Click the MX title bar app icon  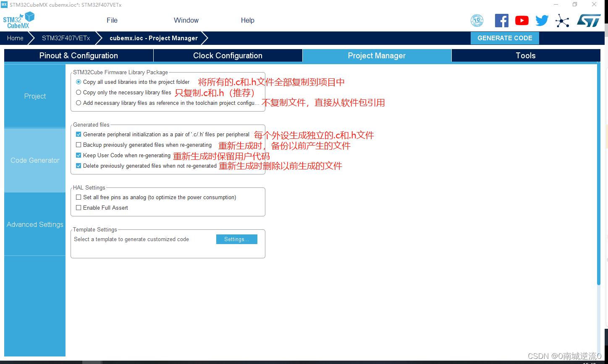[x=4, y=4]
